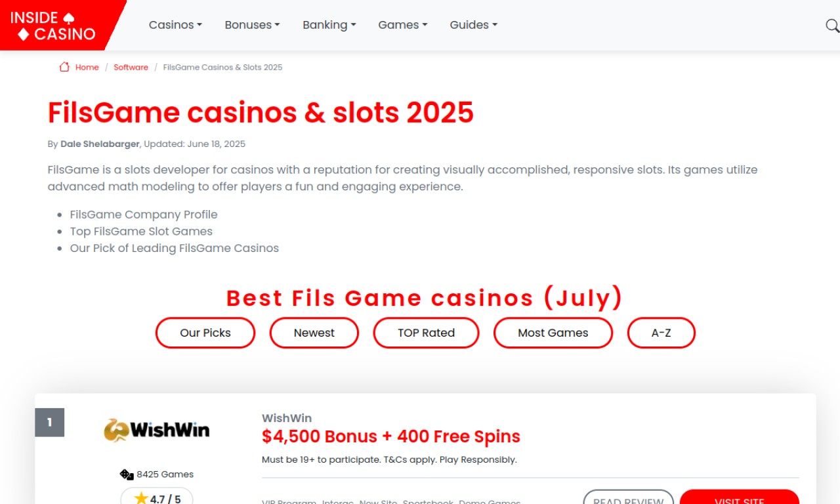Jump to FilsGame Company Profile section
This screenshot has height=504, width=840.
tap(144, 215)
